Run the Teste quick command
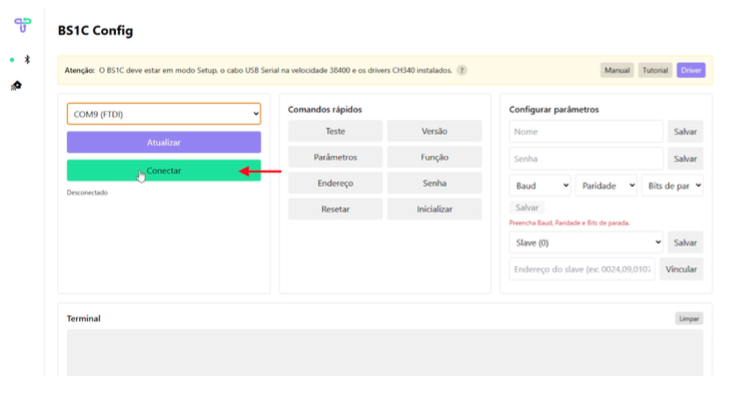The image size is (729, 406). [335, 131]
